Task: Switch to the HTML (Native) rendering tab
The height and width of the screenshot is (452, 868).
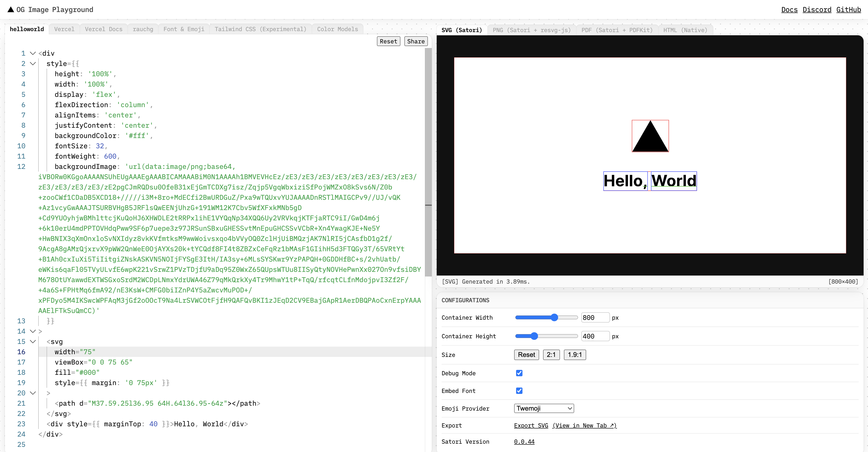Action: [685, 30]
